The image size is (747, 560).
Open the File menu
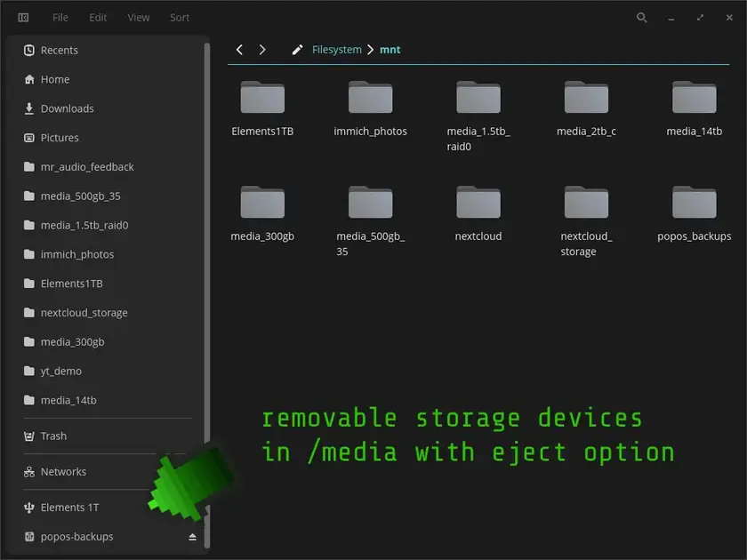point(60,18)
